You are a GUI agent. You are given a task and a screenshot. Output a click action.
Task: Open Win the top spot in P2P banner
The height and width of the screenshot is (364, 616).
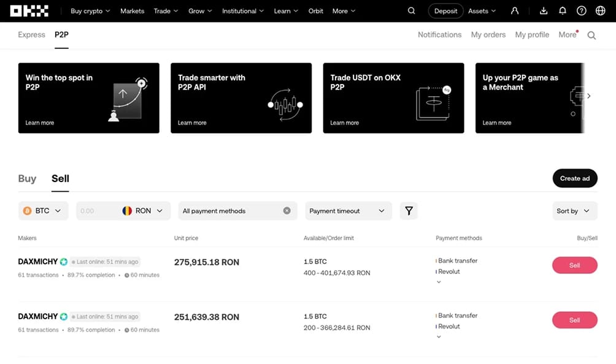89,98
